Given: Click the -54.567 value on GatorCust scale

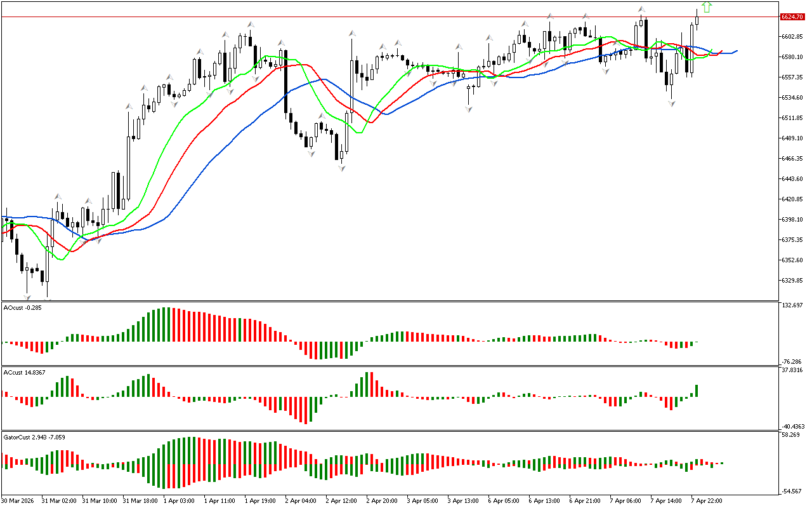Looking at the screenshot, I should (792, 491).
